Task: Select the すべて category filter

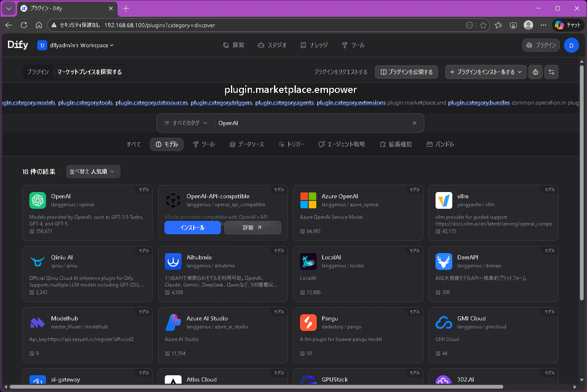Action: pos(134,144)
